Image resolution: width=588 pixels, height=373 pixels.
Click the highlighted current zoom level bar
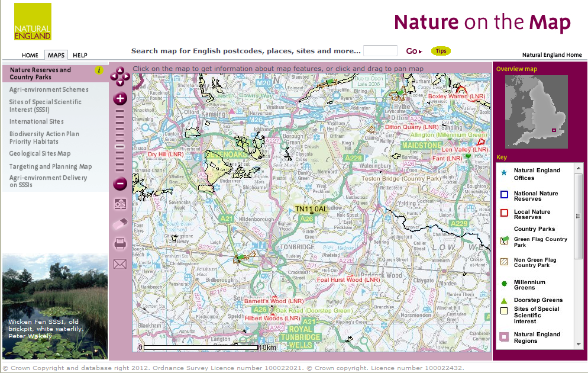pos(119,147)
